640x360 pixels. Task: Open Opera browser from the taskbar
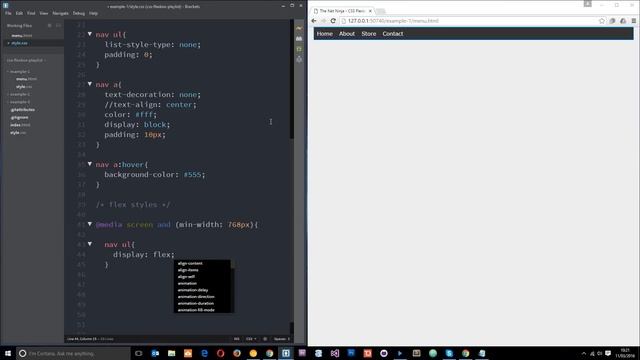click(220, 353)
